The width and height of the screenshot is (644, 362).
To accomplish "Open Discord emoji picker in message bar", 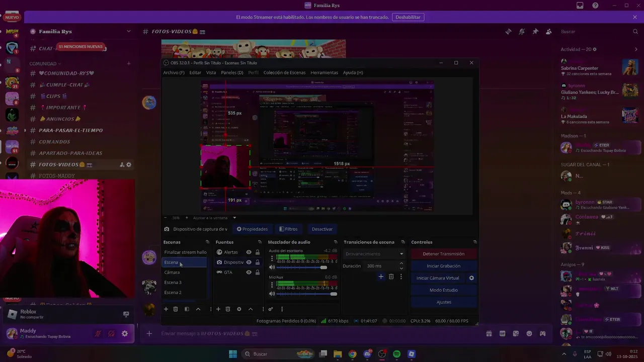I will click(529, 333).
